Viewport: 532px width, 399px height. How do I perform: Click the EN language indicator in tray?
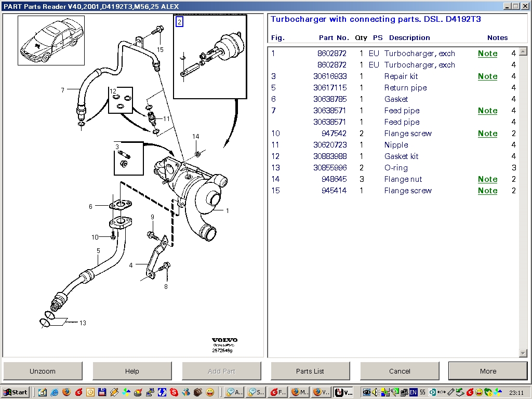pyautogui.click(x=414, y=392)
